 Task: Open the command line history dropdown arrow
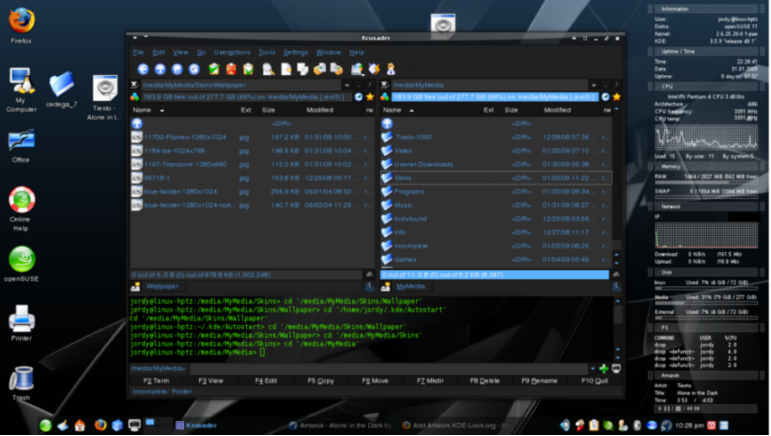pos(593,368)
